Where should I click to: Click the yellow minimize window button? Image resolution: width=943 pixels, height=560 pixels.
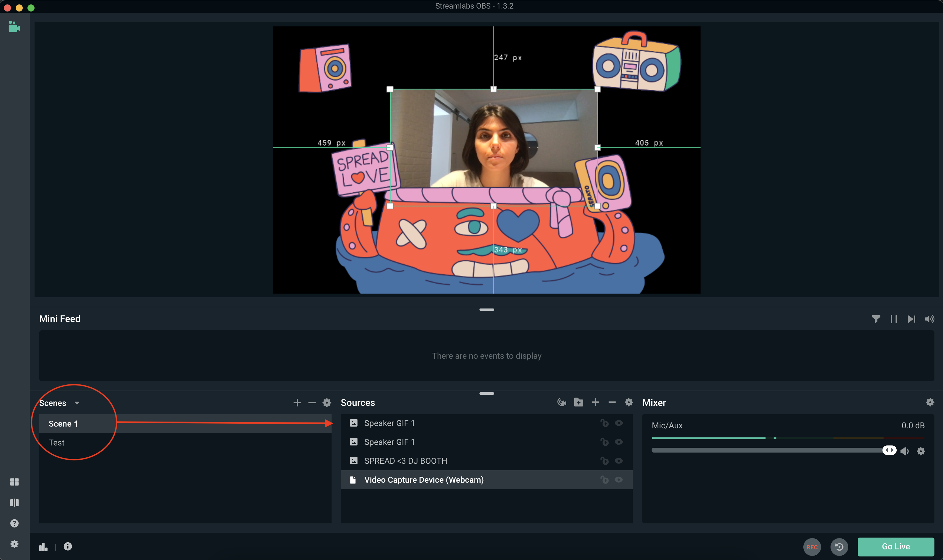pyautogui.click(x=19, y=8)
